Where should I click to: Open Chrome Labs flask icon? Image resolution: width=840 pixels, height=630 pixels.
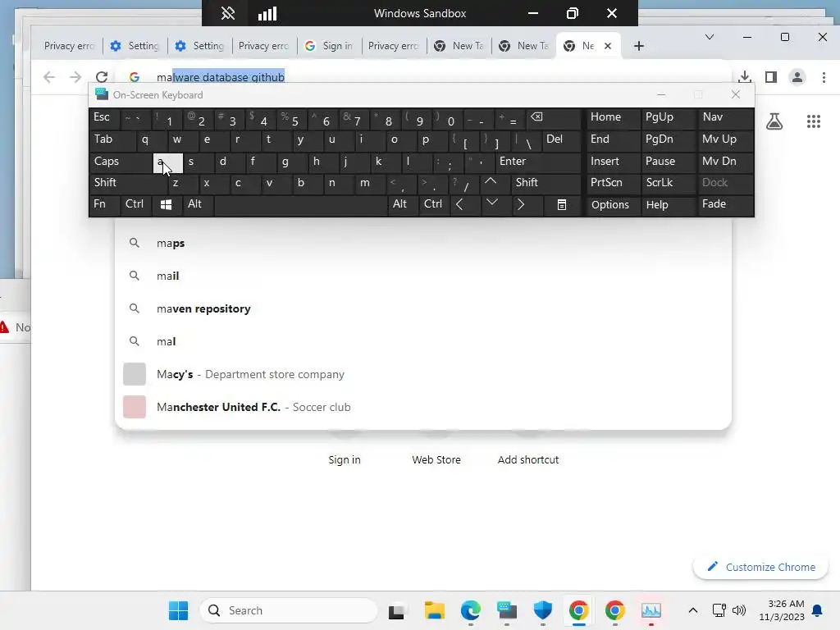point(774,121)
